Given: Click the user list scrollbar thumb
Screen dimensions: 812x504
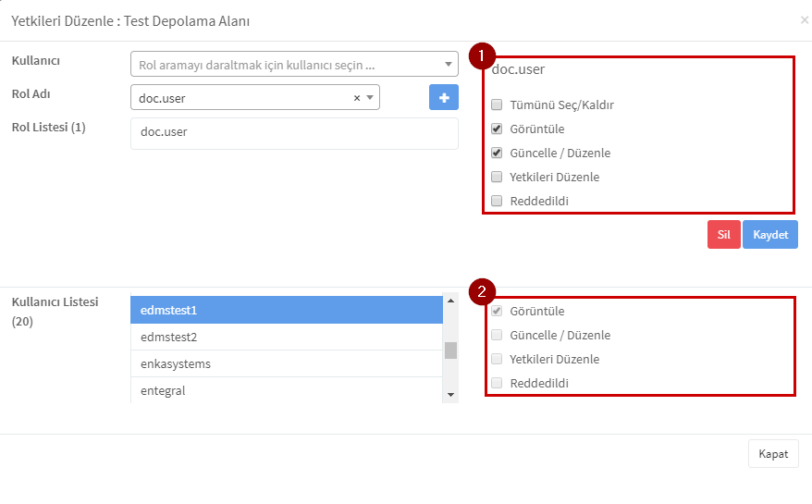Looking at the screenshot, I should click(x=450, y=350).
